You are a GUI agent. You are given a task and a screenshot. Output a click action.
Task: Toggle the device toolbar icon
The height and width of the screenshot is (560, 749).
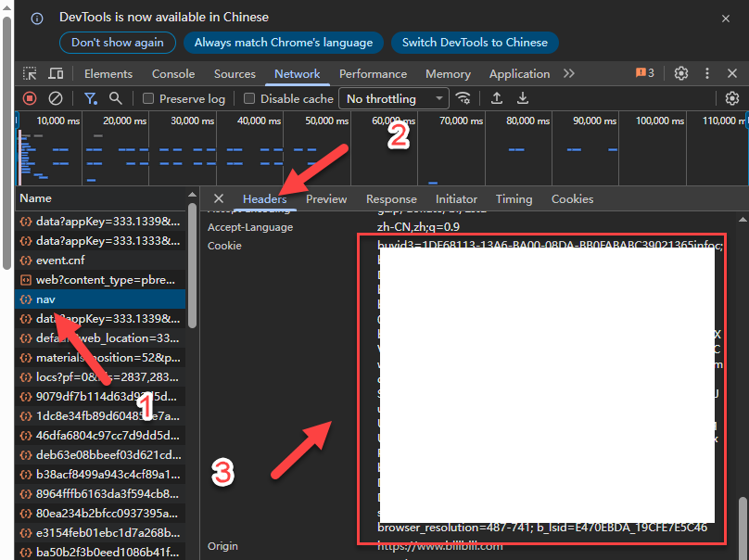(x=56, y=74)
